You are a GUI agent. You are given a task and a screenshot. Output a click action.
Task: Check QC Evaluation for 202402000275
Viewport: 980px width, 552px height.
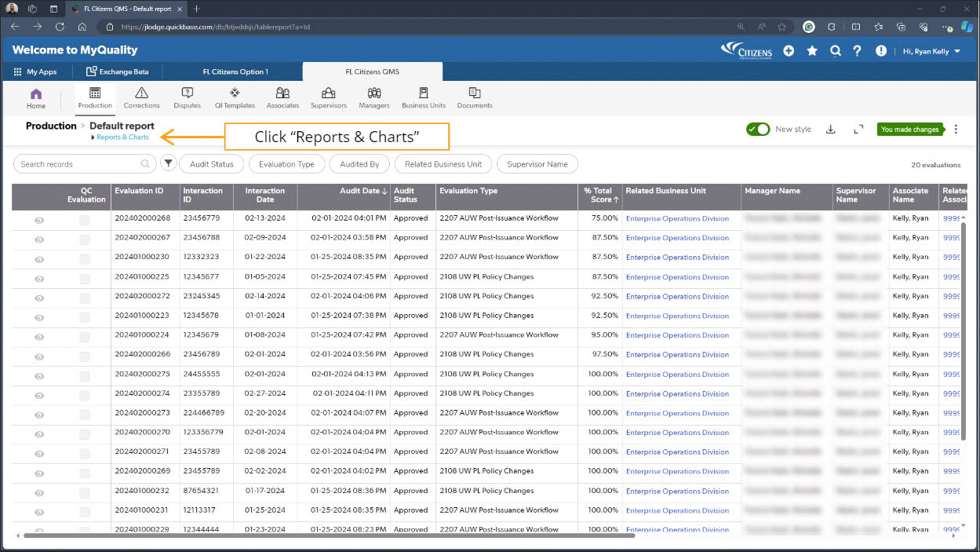(85, 376)
